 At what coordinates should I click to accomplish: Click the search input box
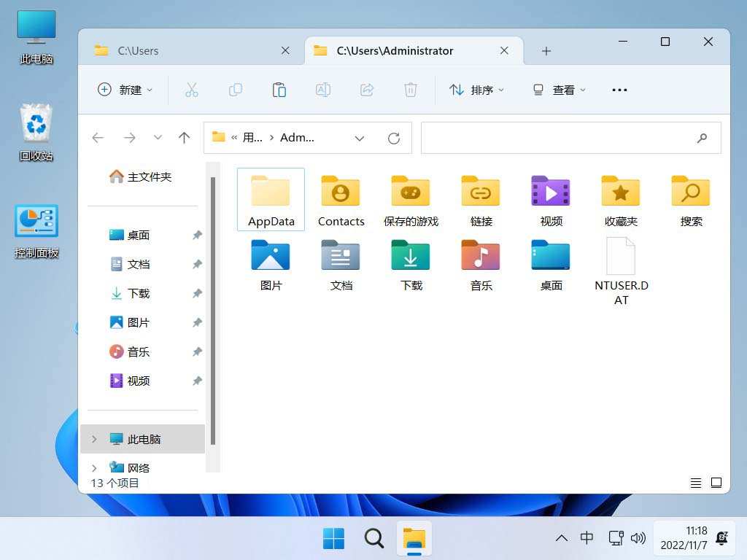[x=558, y=138]
